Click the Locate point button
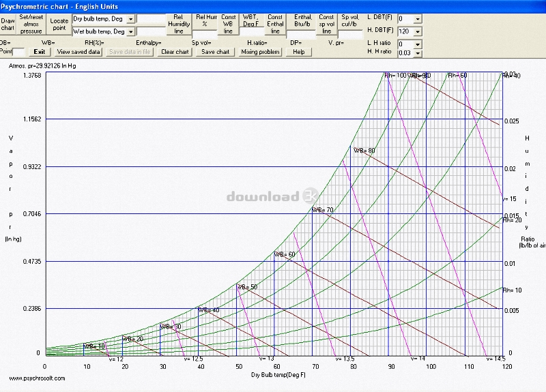This screenshot has height=392, width=546. click(x=59, y=25)
